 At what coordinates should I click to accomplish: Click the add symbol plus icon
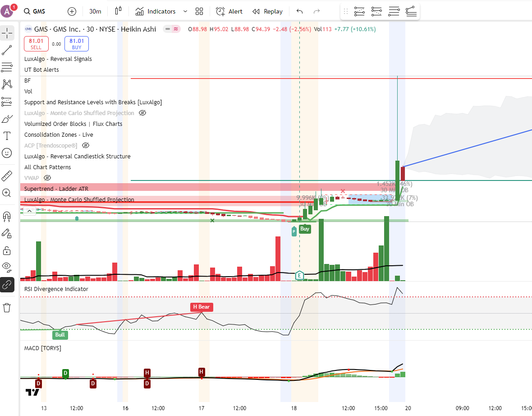pos(72,11)
